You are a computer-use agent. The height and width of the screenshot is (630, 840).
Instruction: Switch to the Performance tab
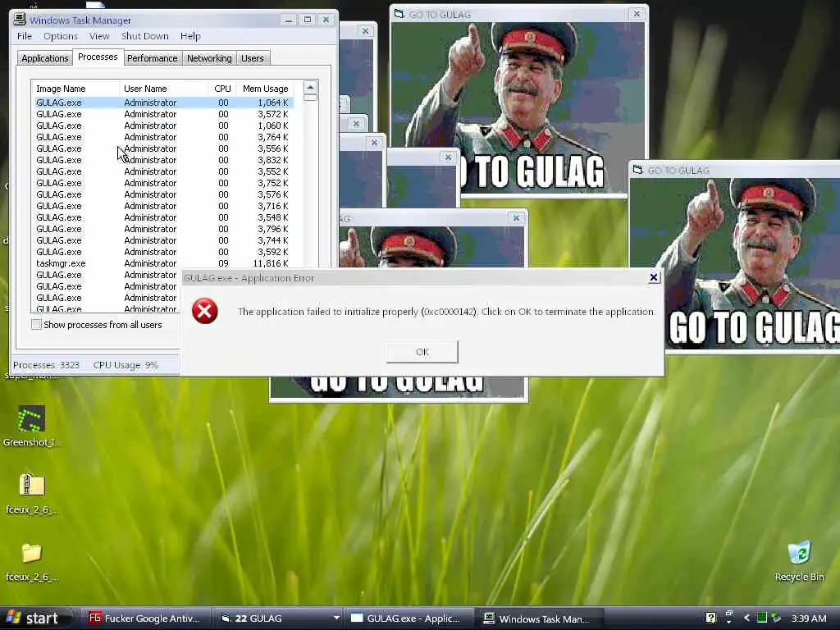[152, 58]
